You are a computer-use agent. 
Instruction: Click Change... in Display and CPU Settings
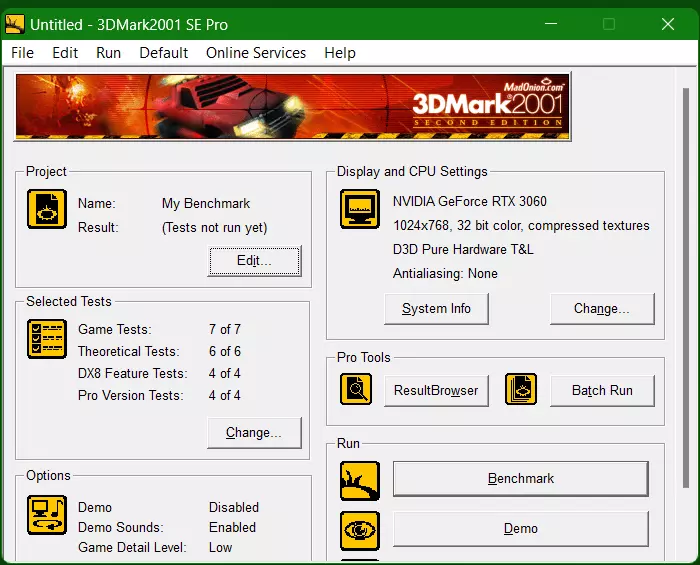pyautogui.click(x=602, y=308)
